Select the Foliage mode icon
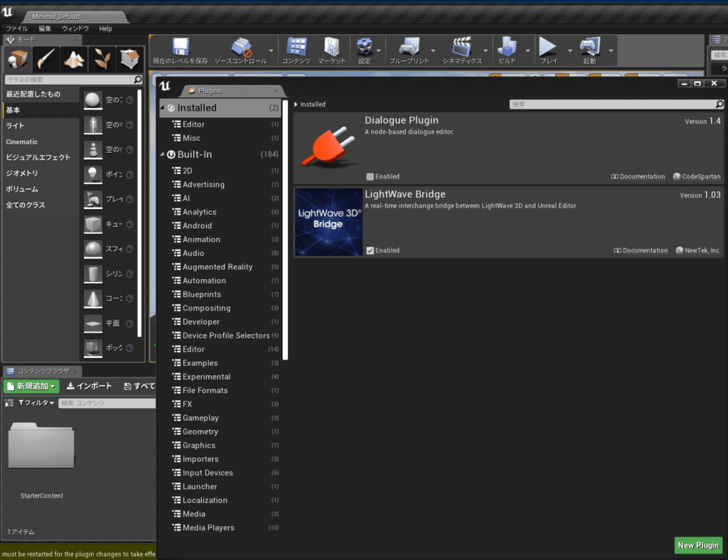This screenshot has height=560, width=728. [102, 59]
